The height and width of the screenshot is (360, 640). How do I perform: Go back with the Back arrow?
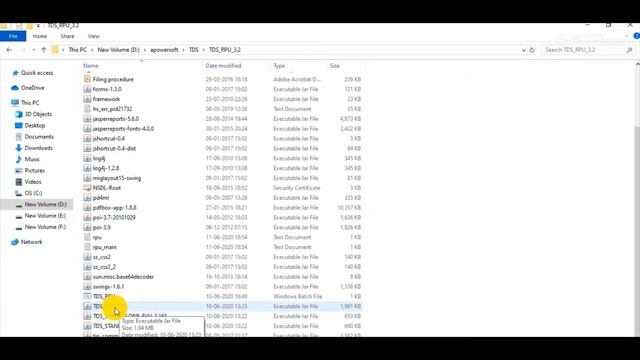point(9,50)
